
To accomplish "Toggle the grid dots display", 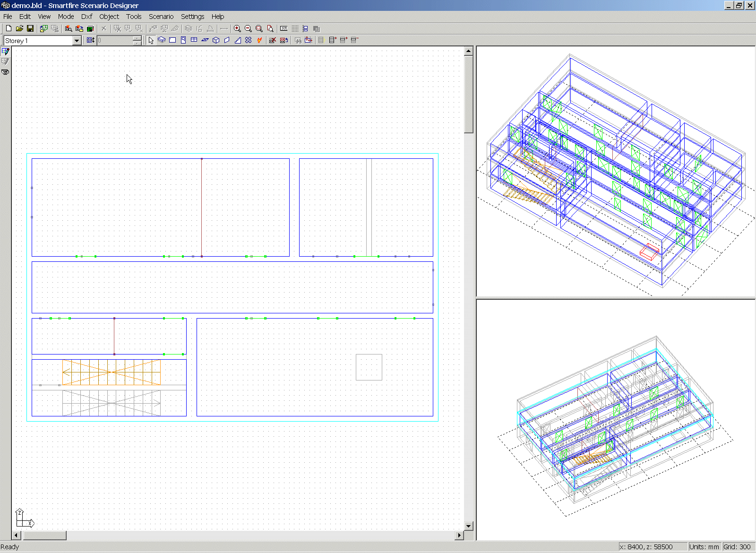I will 295,28.
